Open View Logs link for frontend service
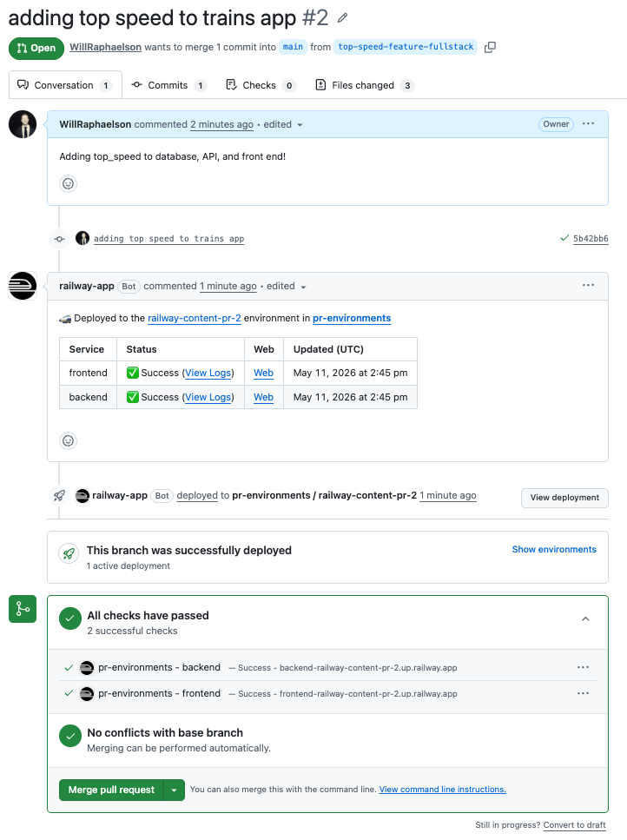 point(208,373)
